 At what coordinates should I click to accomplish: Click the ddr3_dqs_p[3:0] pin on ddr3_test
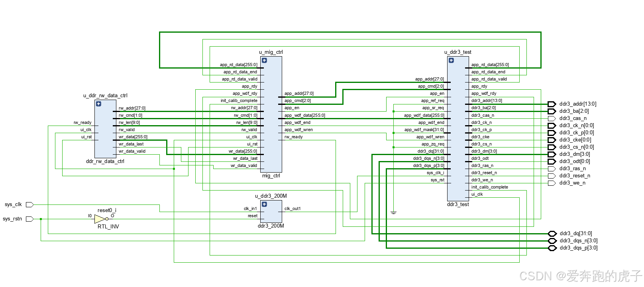(x=428, y=166)
